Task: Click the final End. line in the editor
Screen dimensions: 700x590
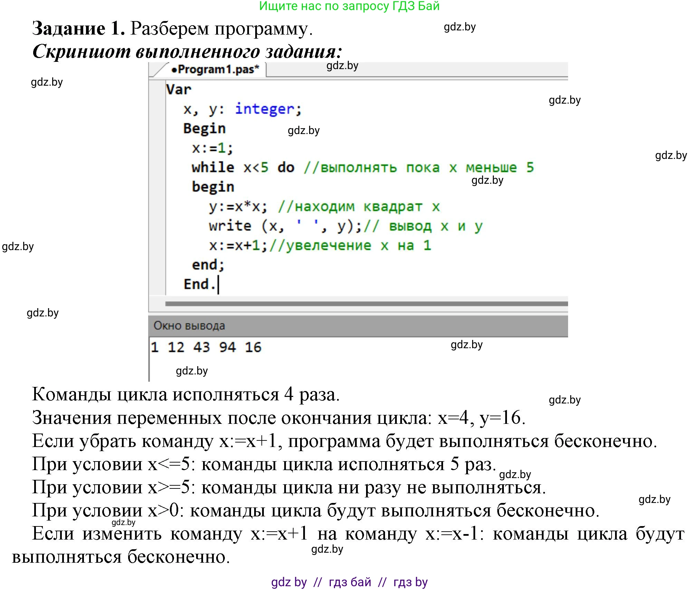Action: (x=200, y=284)
